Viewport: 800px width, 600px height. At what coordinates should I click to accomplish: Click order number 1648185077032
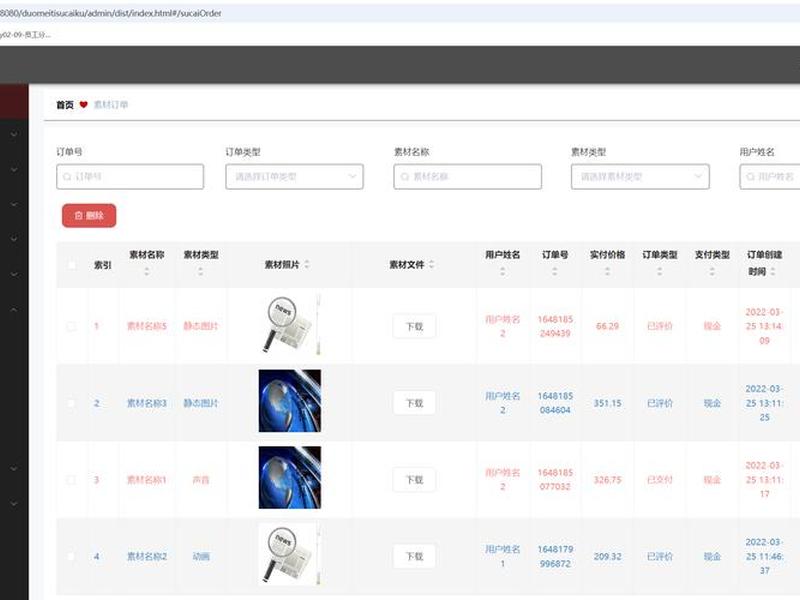coord(555,480)
